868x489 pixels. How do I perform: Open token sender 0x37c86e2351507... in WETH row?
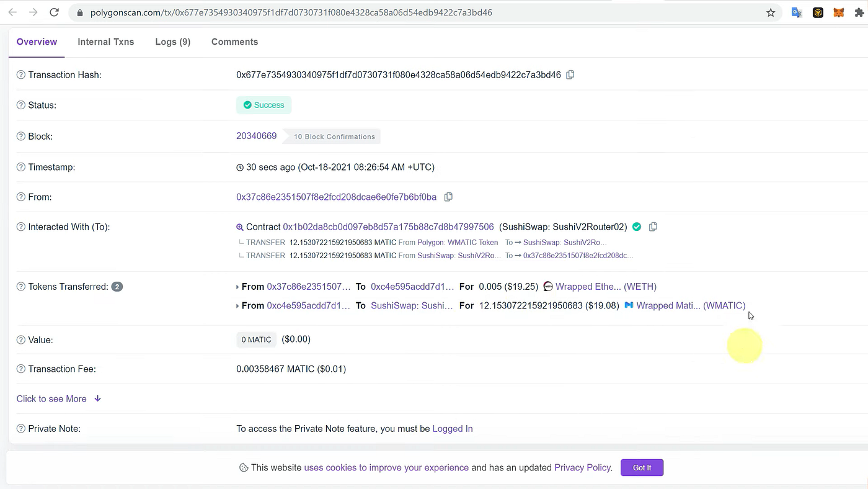pyautogui.click(x=309, y=287)
